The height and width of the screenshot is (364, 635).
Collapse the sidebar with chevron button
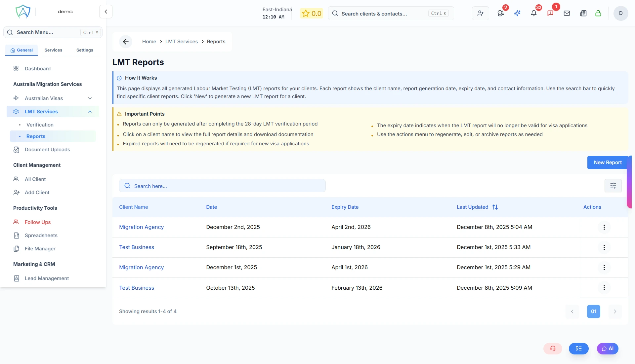pos(106,12)
